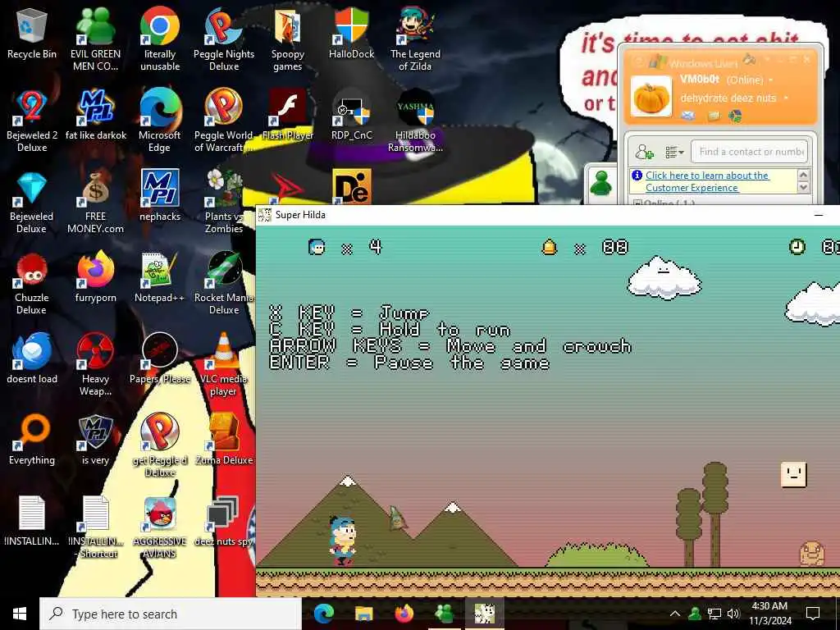
Task: Open the Customer Experience learn-more link
Action: pos(706,181)
